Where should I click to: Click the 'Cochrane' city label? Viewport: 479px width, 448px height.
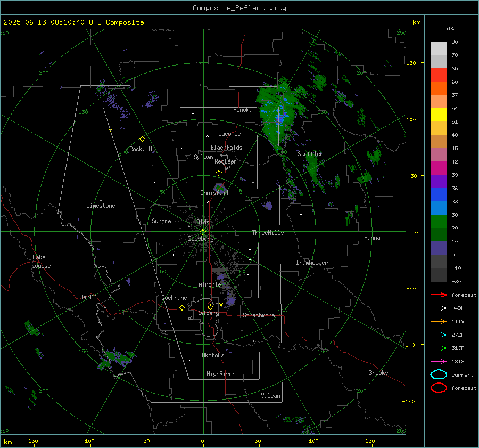174,298
